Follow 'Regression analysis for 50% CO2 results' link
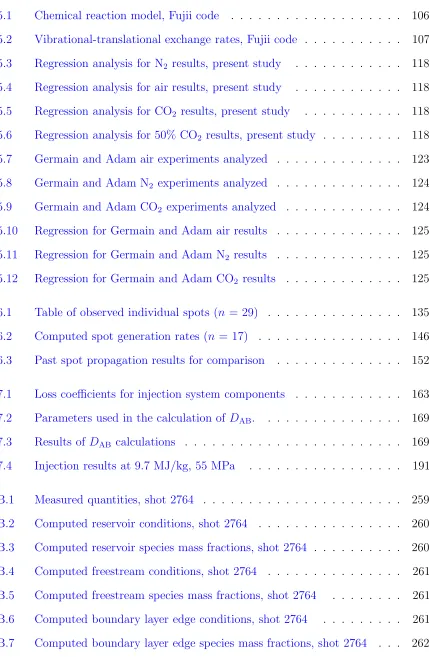 pyautogui.click(x=175, y=135)
